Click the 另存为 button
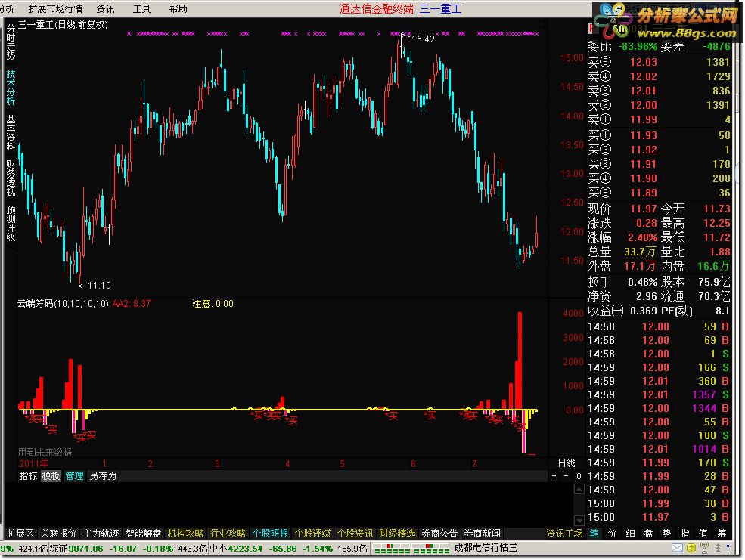Screen dimensions: 745x560 (x=103, y=476)
